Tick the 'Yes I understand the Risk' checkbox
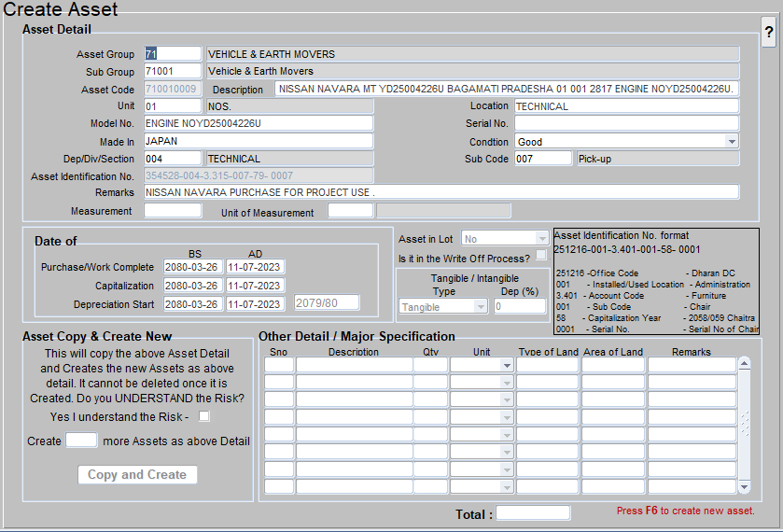 tap(204, 416)
